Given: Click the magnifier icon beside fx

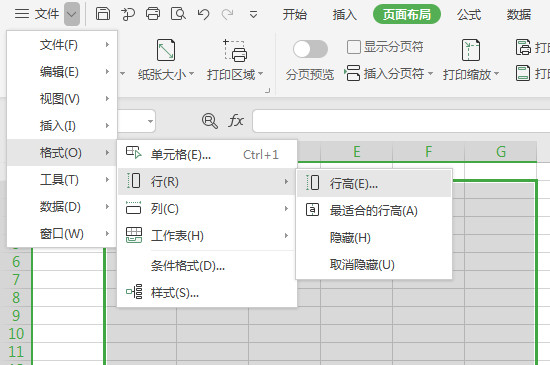Looking at the screenshot, I should coord(210,121).
